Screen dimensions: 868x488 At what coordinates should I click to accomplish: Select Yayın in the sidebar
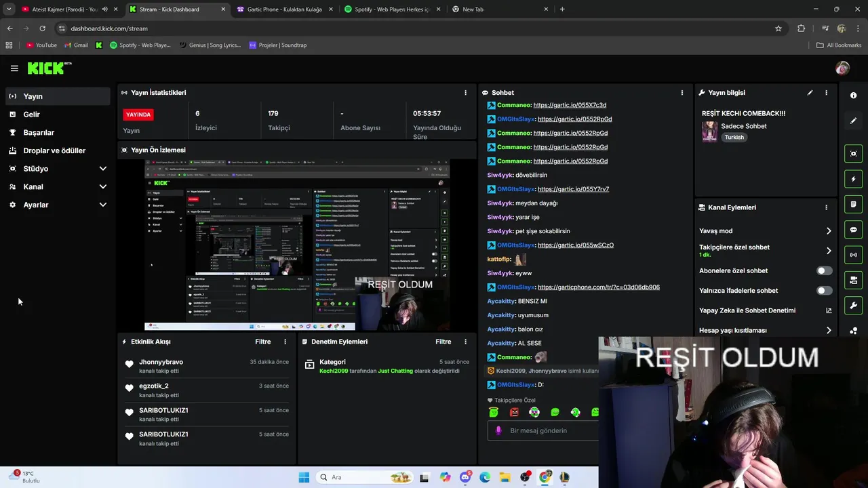58,96
